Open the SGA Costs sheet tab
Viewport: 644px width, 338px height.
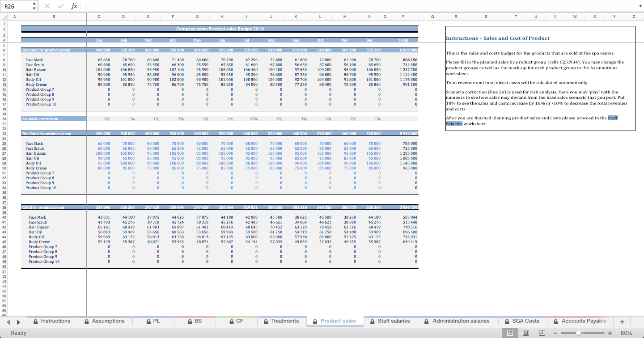click(522, 321)
